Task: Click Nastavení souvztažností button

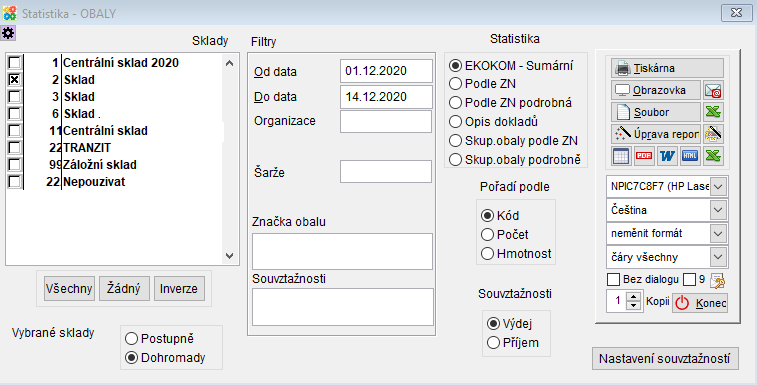Action: point(665,359)
